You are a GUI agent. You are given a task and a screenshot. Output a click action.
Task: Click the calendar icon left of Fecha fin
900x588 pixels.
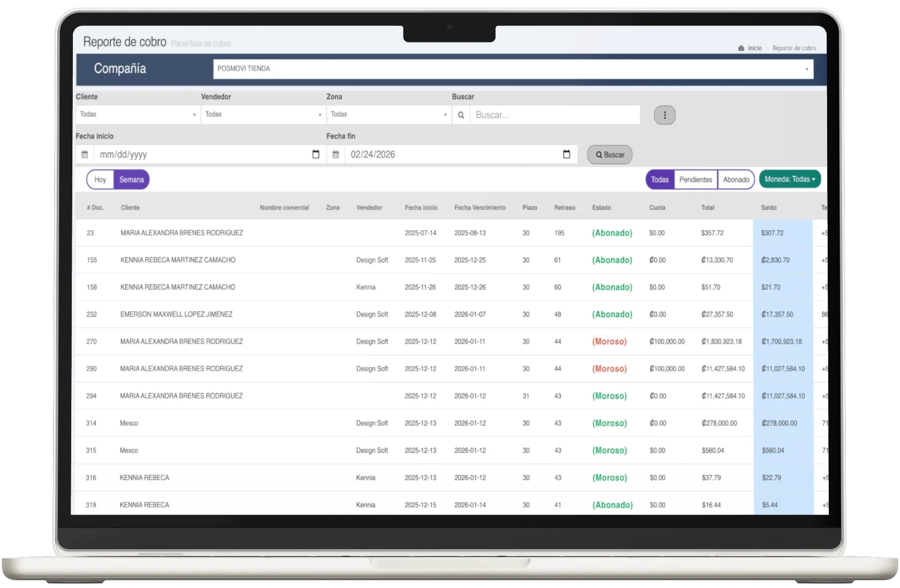pos(336,155)
